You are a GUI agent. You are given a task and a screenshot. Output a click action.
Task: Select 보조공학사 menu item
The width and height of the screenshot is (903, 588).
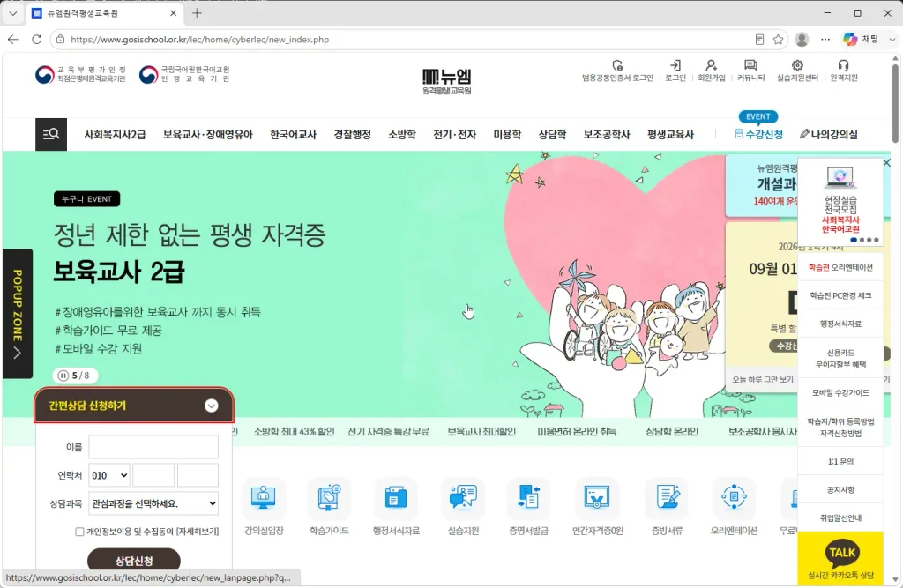pyautogui.click(x=607, y=135)
